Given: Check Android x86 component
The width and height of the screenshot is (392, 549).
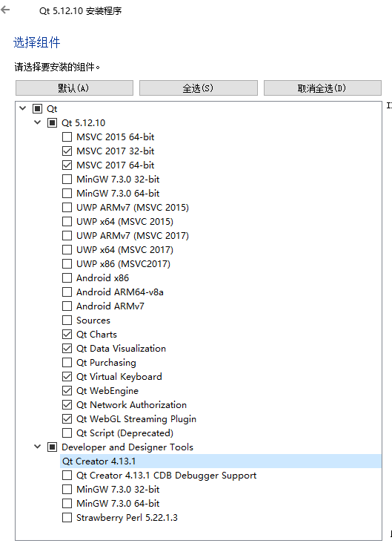Looking at the screenshot, I should coord(67,278).
